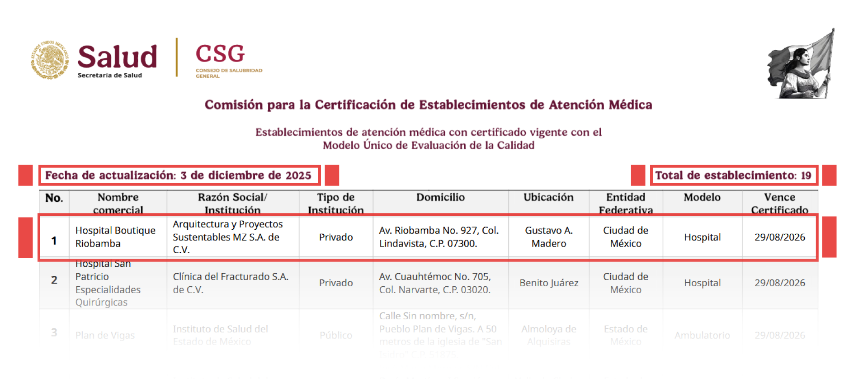Click 'Benito Juárez' location cell
Screen dimensions: 868x379
tap(549, 283)
